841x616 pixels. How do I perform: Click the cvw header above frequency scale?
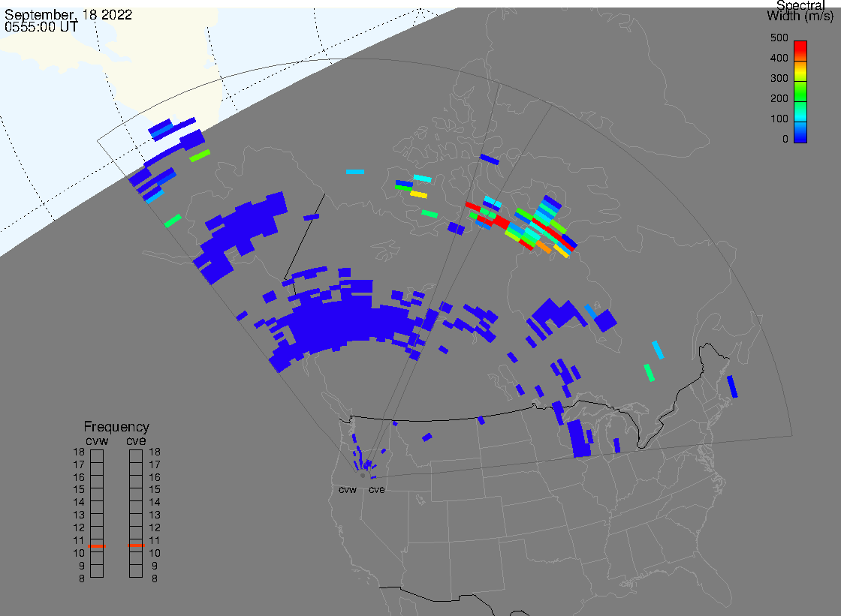coord(97,440)
